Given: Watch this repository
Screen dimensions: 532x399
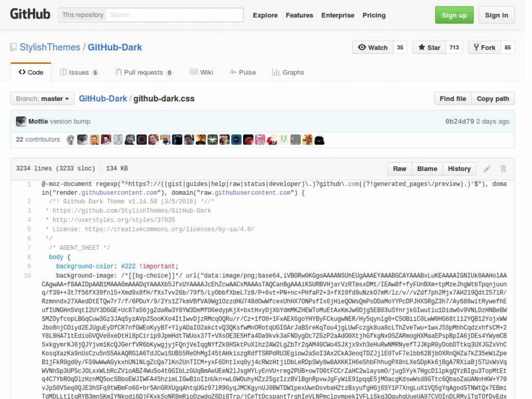Looking at the screenshot, I should tap(373, 47).
